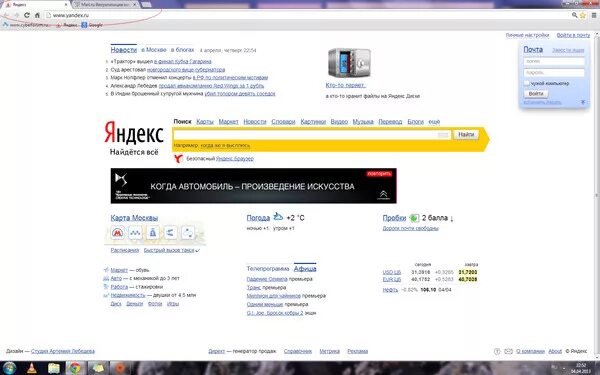This screenshot has width=600, height=375.
Task: Expand the ещё services dropdown
Action: point(434,122)
